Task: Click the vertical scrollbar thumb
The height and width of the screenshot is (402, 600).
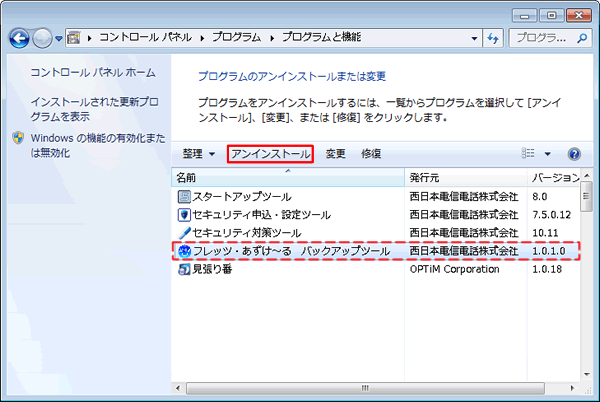Action: [x=586, y=197]
